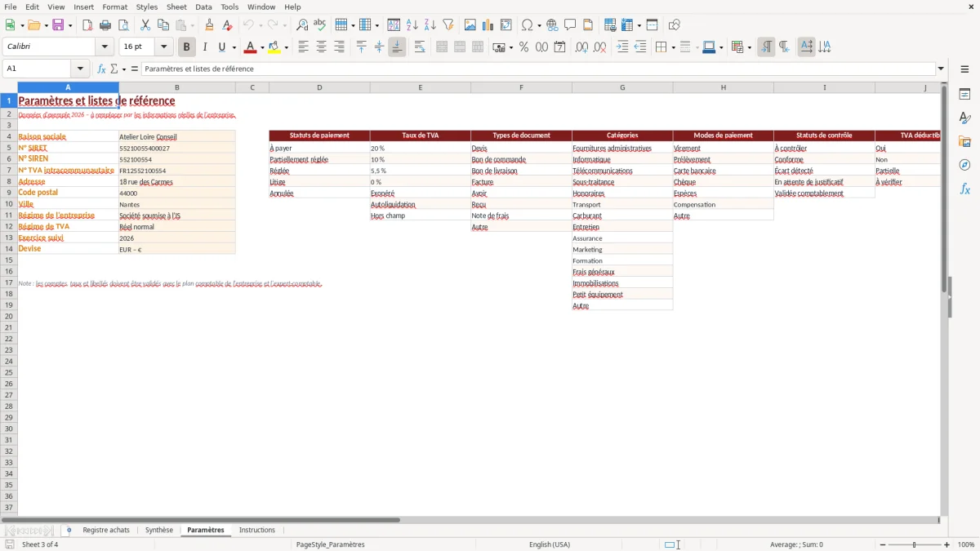Viewport: 980px width, 551px height.
Task: Sort descending Z to A
Action: [x=430, y=25]
